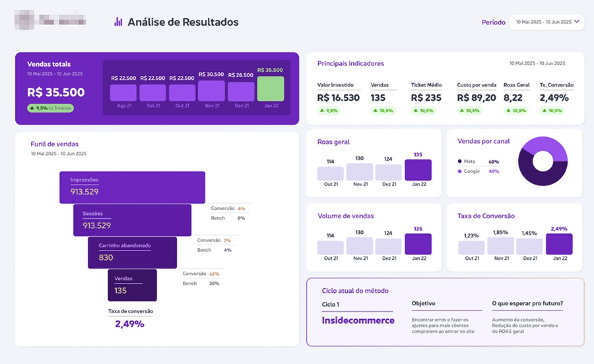Click the Nov 21 bar in Volume de vendas
Viewport: 594px width, 364px height.
coord(360,246)
